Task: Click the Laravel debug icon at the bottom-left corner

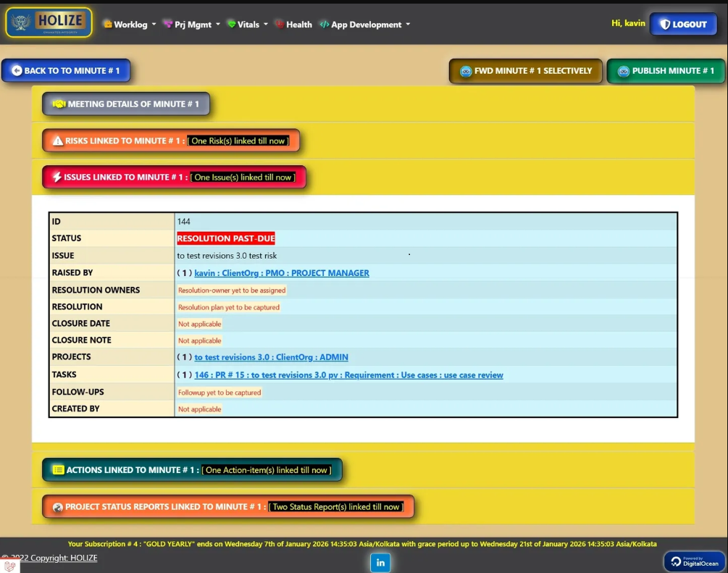Action: pyautogui.click(x=9, y=566)
